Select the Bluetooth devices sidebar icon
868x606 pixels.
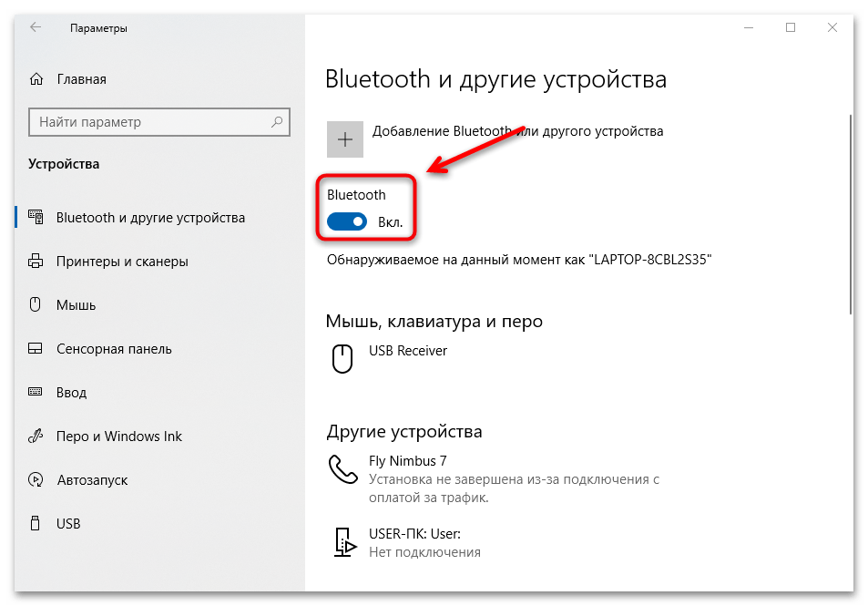(x=36, y=217)
